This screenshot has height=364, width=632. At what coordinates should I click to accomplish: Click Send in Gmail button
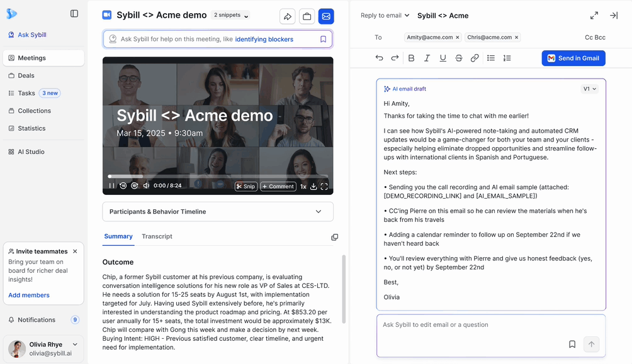point(573,58)
